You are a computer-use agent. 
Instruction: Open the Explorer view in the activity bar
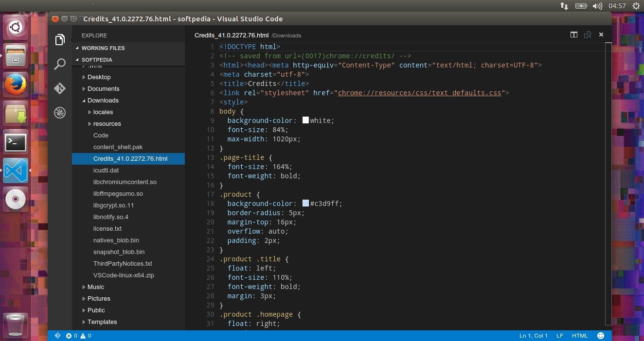(60, 40)
